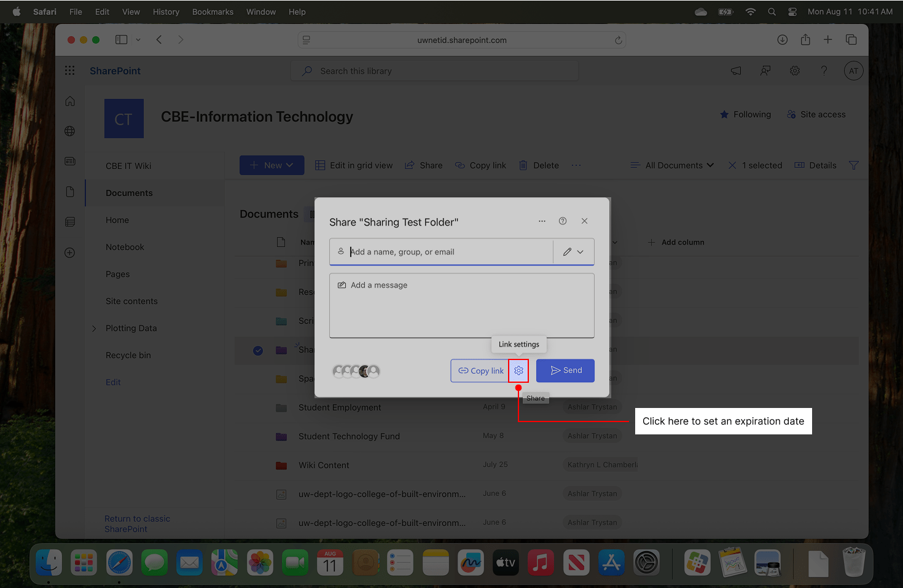Click the filter icon in the toolbar

[x=853, y=165]
